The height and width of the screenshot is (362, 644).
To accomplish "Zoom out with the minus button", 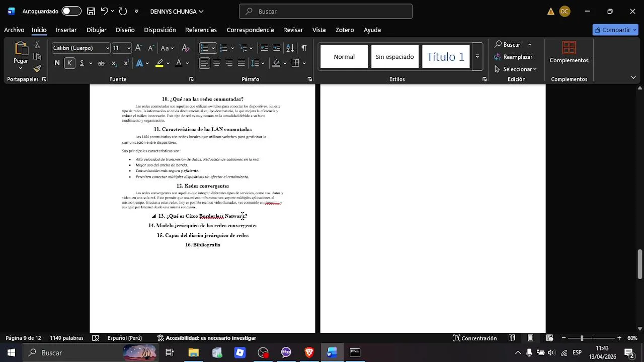I will (x=564, y=338).
